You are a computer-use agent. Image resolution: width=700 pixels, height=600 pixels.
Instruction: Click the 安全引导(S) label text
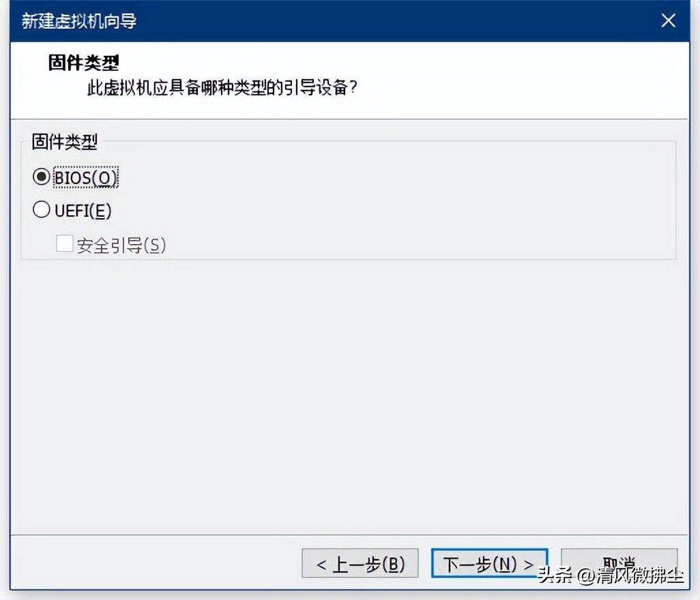click(121, 245)
